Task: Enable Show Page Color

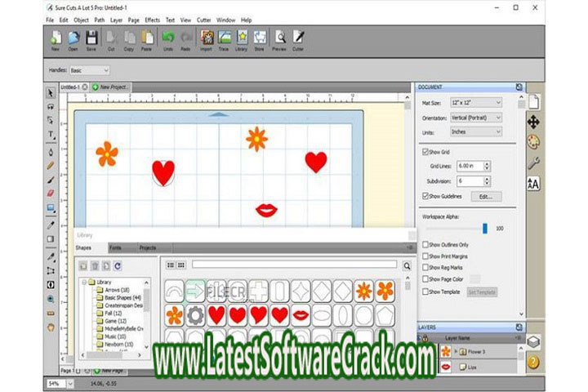Action: pyautogui.click(x=425, y=279)
